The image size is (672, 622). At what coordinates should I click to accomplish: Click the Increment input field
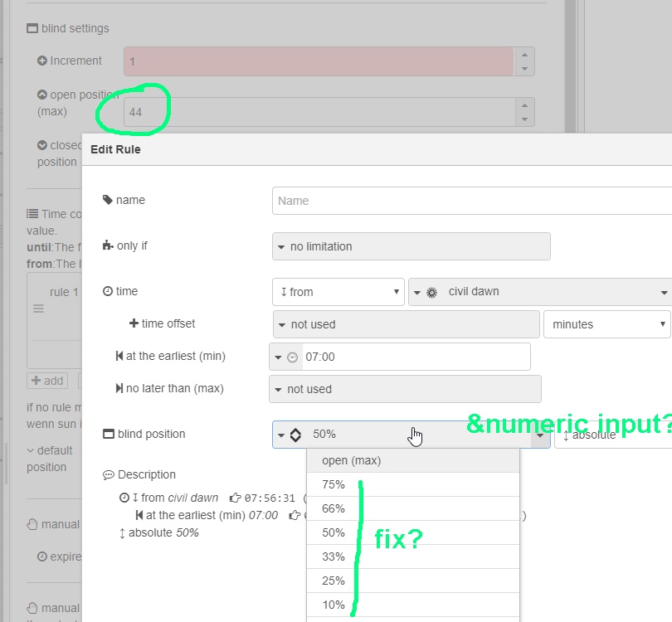319,61
